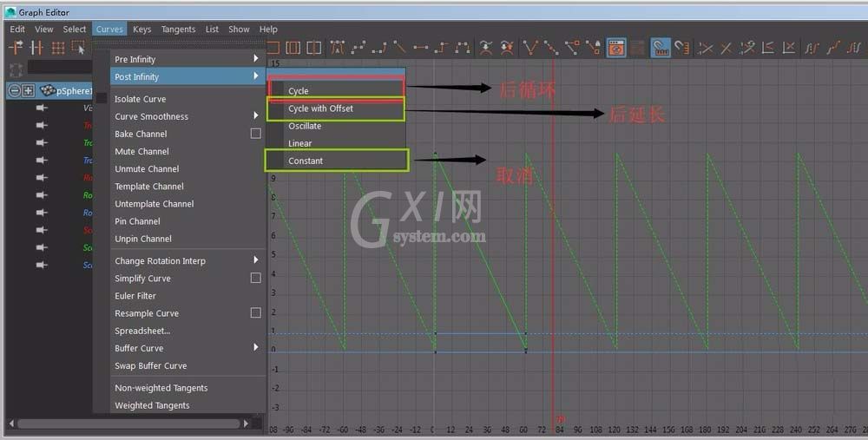This screenshot has height=440, width=868.
Task: Apply Step tangents toolbar icon
Action: pyautogui.click(x=441, y=48)
